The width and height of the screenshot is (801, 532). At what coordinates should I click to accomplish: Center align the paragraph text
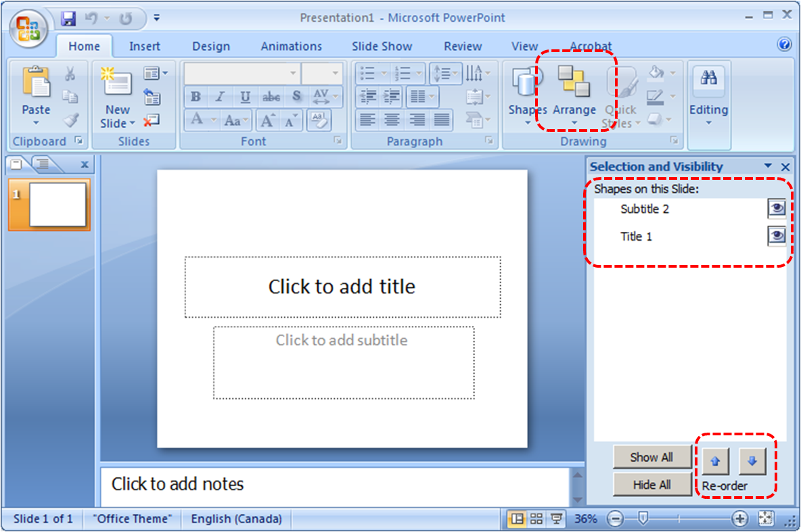392,120
